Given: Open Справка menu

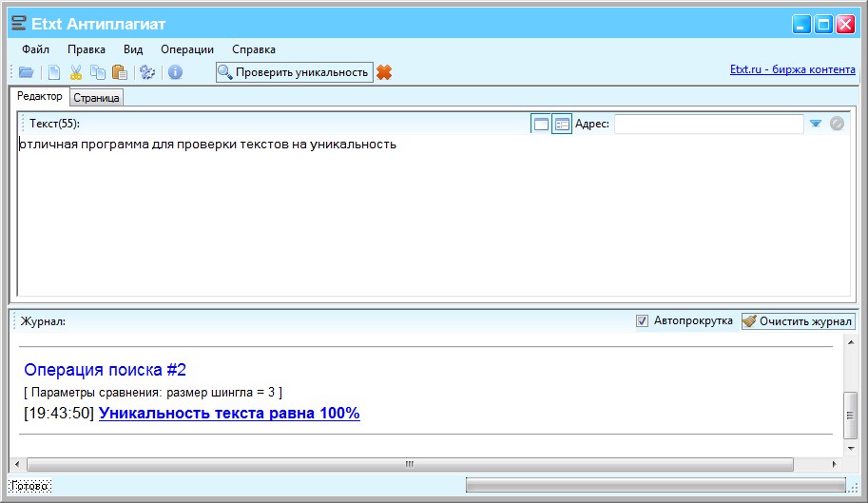Looking at the screenshot, I should [x=254, y=49].
